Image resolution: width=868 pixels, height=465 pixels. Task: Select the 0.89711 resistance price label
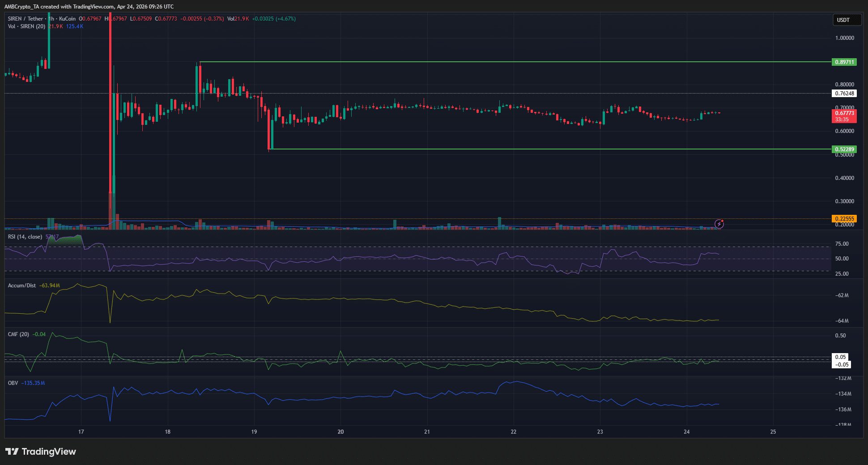845,62
